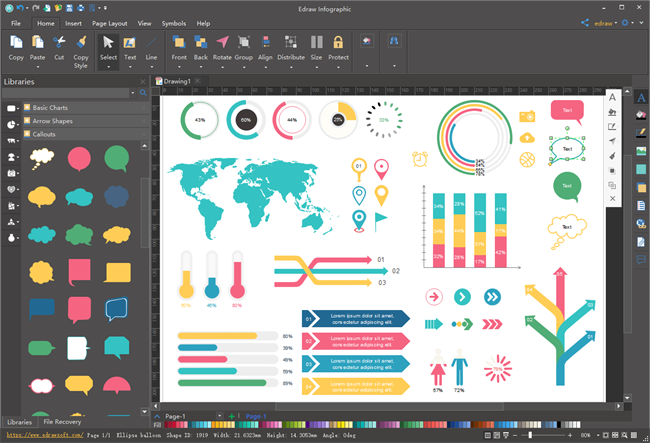Send the shape to Back

pos(201,42)
